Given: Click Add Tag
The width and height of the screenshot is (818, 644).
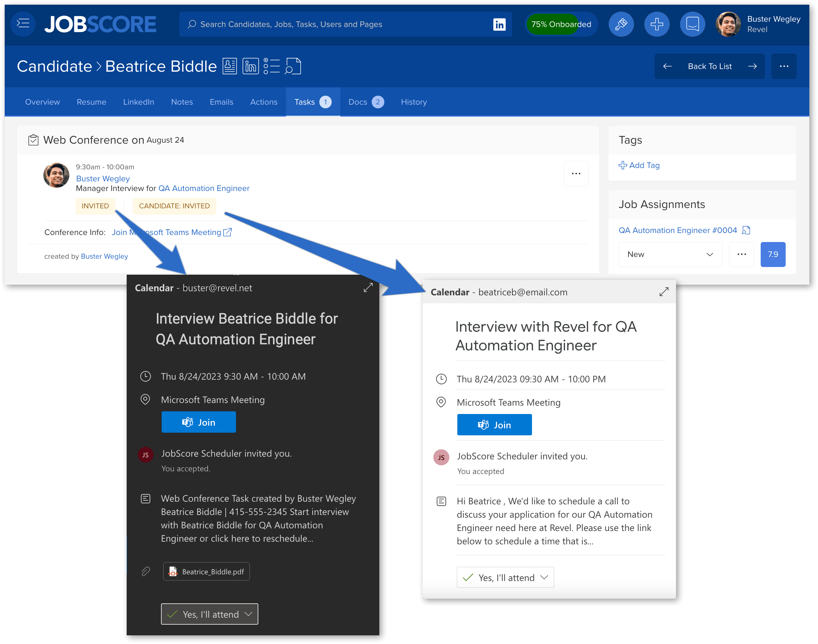Looking at the screenshot, I should pyautogui.click(x=639, y=165).
